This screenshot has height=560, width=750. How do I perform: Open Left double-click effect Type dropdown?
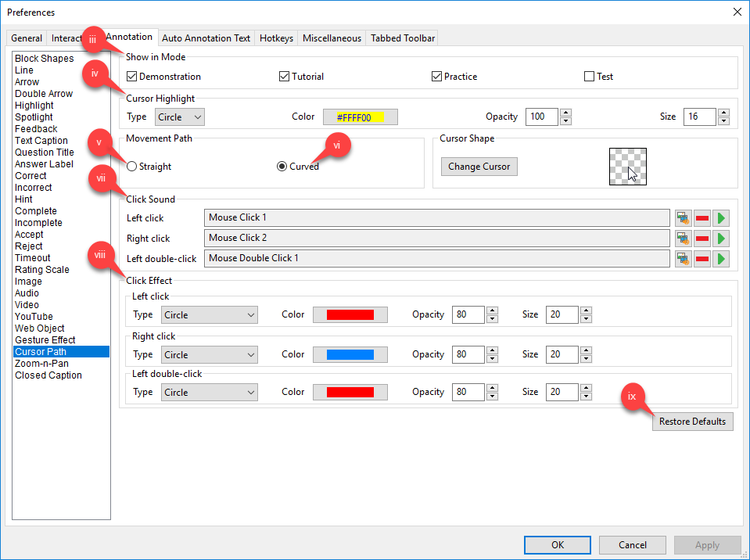(210, 392)
